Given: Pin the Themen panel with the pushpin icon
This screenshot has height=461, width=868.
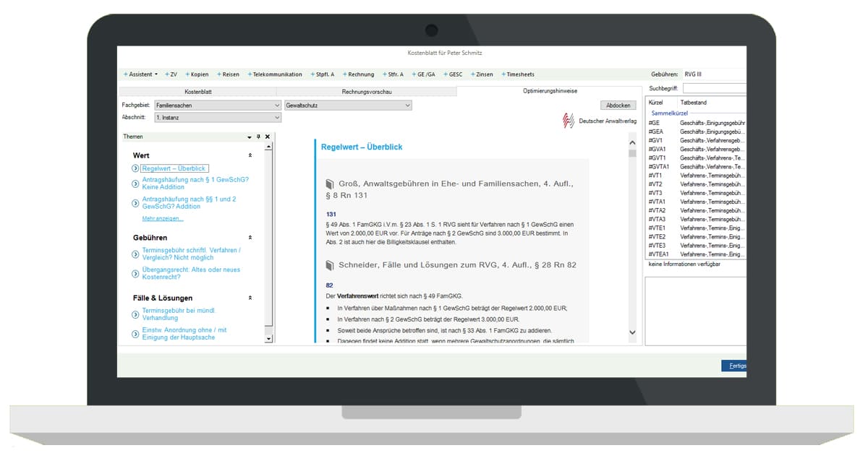Looking at the screenshot, I should (x=258, y=137).
